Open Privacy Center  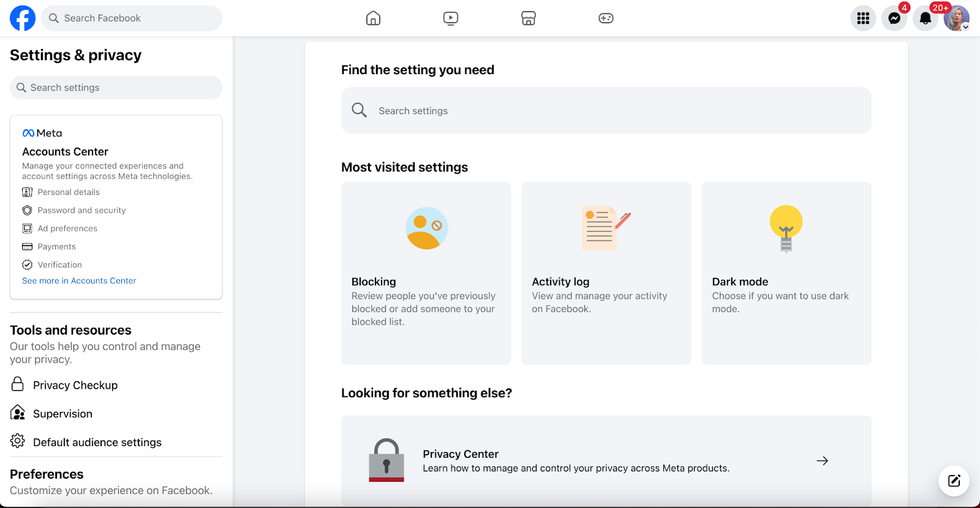pyautogui.click(x=606, y=461)
